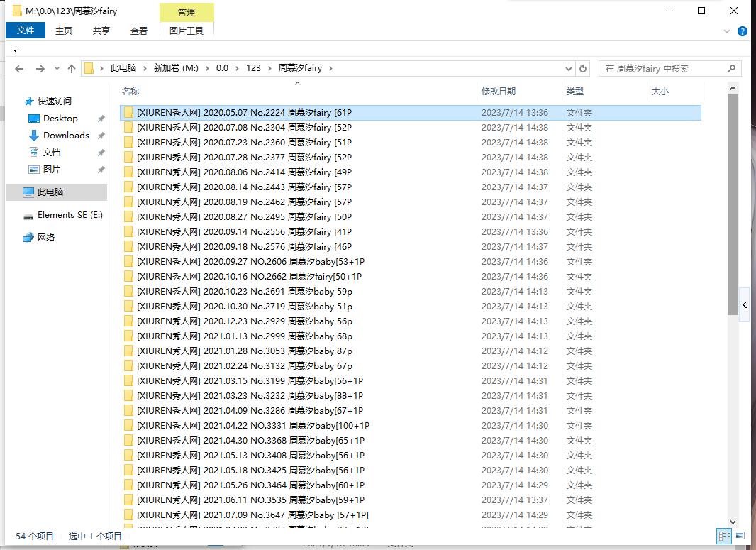Expand the chevron after 123 breadcrumb
This screenshot has width=756, height=550.
tap(269, 69)
